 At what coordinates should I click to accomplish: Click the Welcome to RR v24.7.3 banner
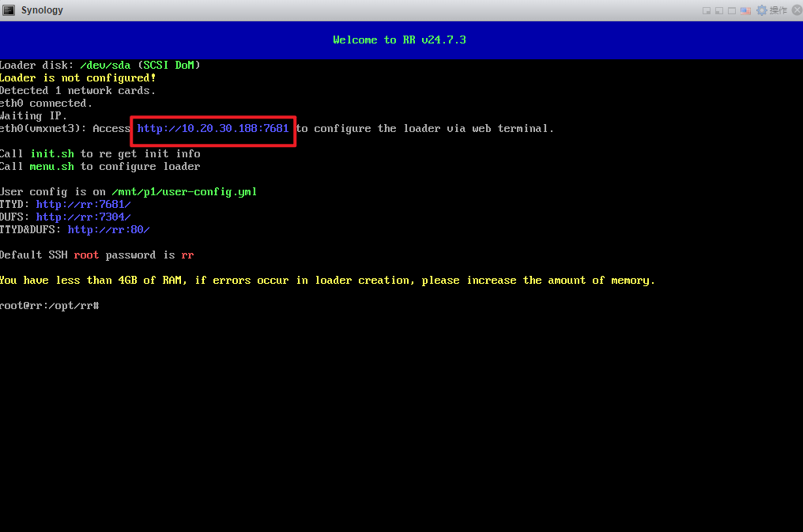click(x=399, y=40)
